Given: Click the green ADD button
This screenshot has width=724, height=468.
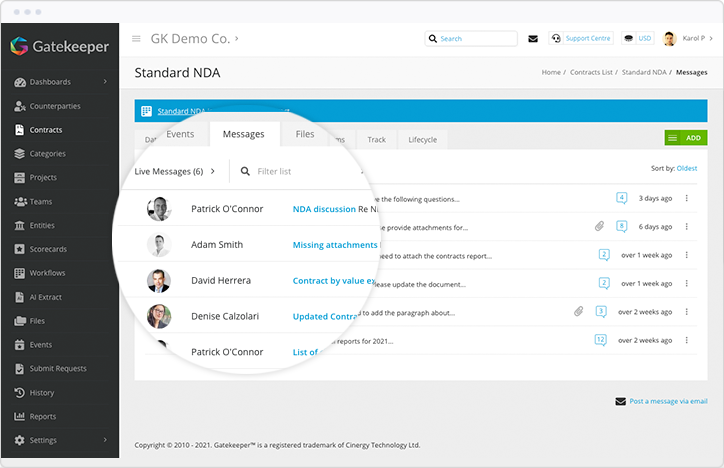Looking at the screenshot, I should [686, 138].
